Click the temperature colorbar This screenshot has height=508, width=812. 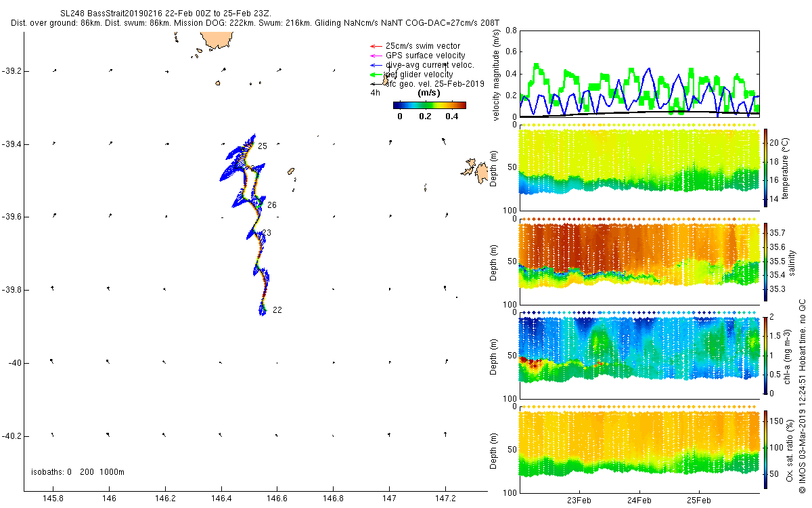[766, 167]
